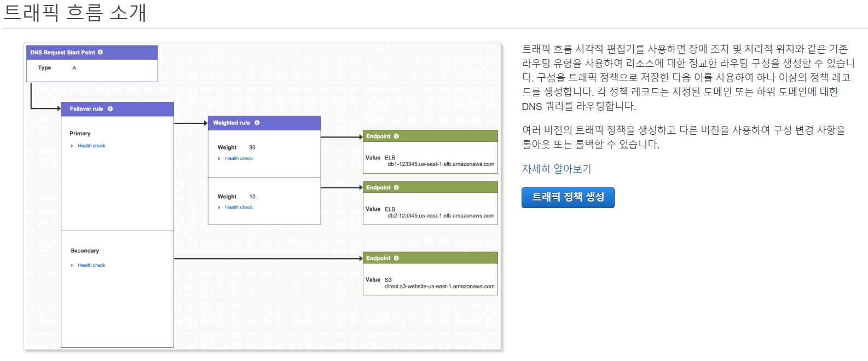Click info icon beside DNS Request Start Point

(100, 52)
